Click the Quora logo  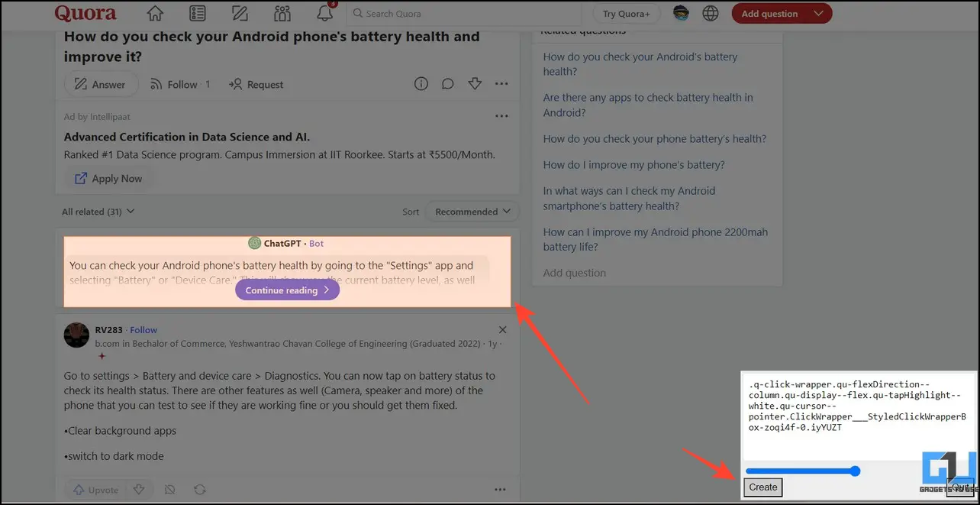pos(85,13)
